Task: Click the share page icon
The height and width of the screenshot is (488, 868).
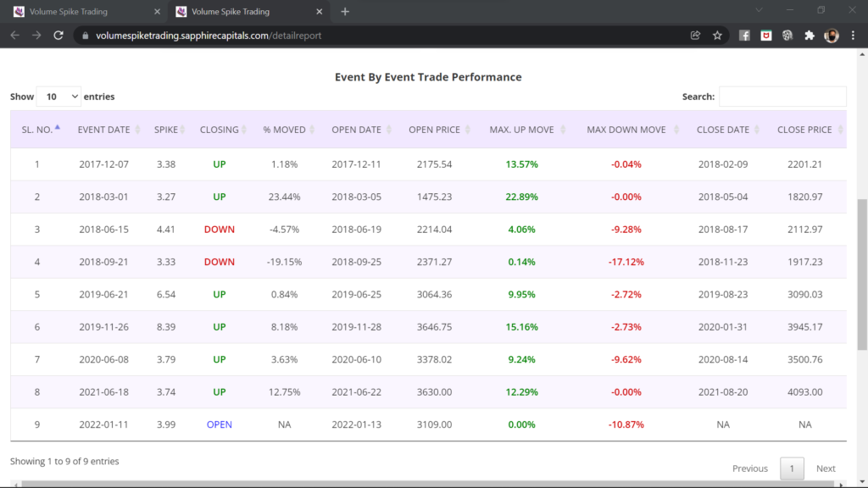Action: tap(695, 36)
